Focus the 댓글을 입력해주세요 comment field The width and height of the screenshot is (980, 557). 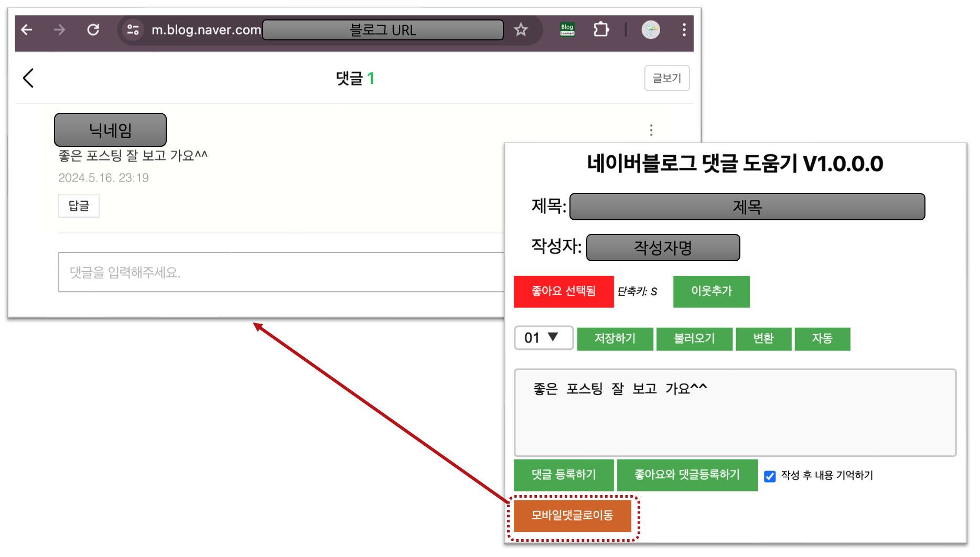click(281, 272)
